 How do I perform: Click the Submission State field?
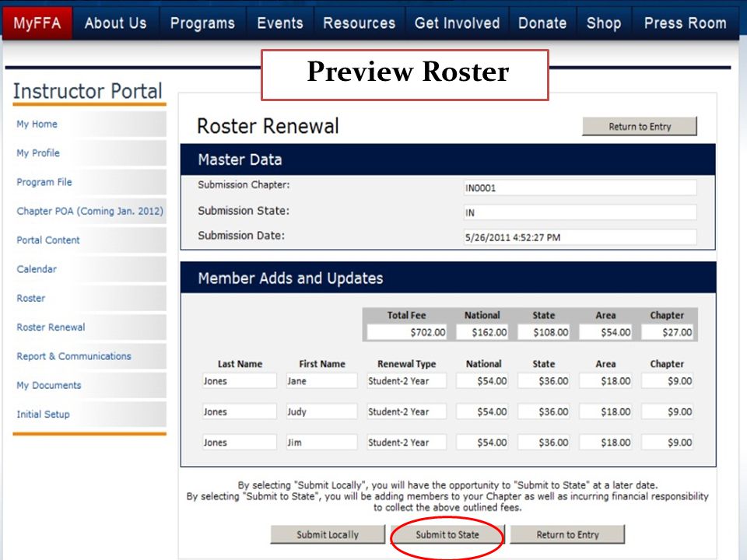[x=580, y=213]
